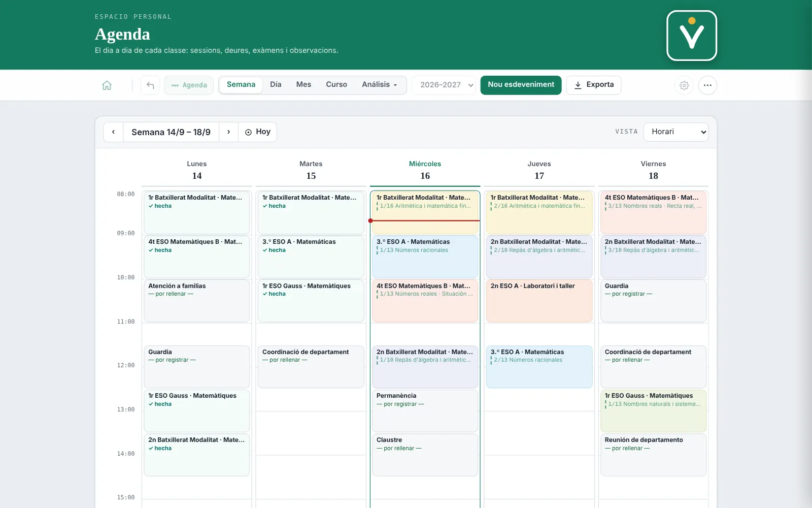This screenshot has height=508, width=812.
Task: Click the back arrow icon
Action: 150,85
